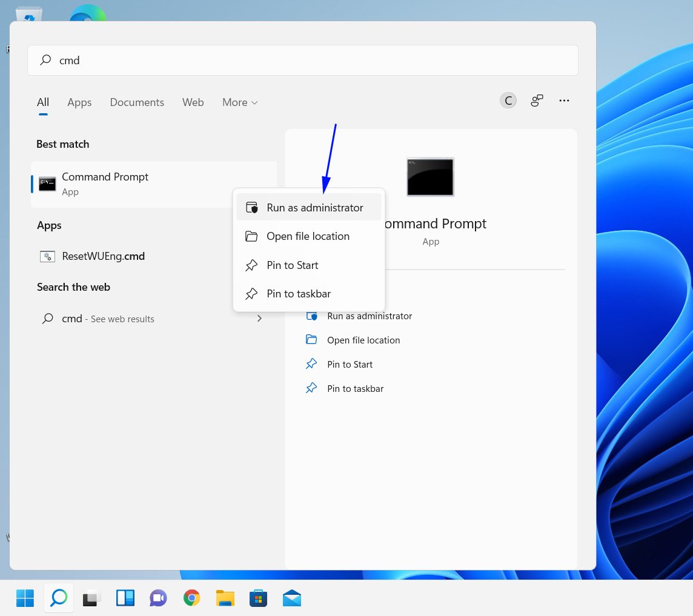693x616 pixels.
Task: Switch to the Apps tab
Action: (x=79, y=102)
